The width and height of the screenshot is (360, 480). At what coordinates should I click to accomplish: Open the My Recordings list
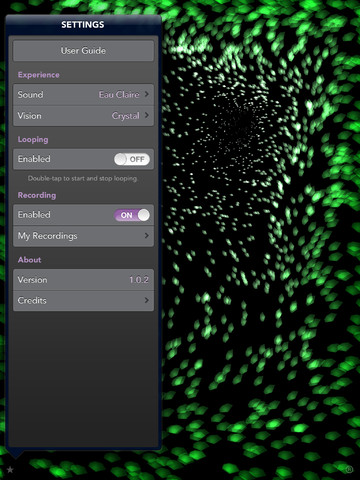tap(83, 236)
